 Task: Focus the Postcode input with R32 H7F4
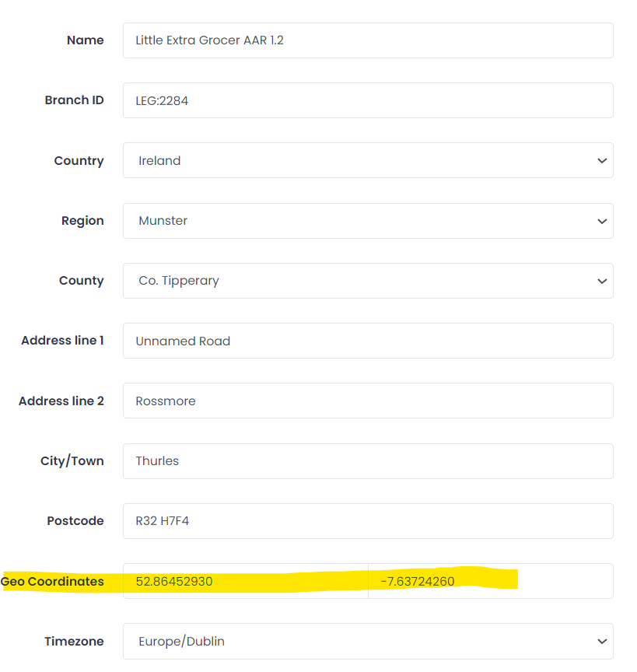(367, 521)
